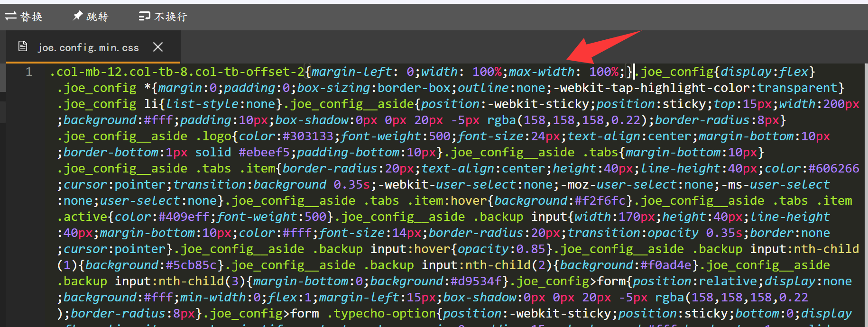Click the #ebeef5 border color value

(x=264, y=153)
